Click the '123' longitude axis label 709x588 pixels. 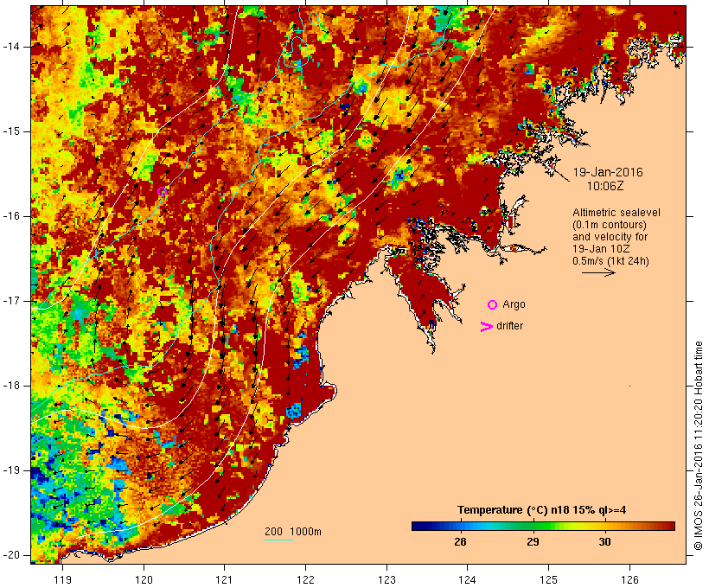click(386, 579)
